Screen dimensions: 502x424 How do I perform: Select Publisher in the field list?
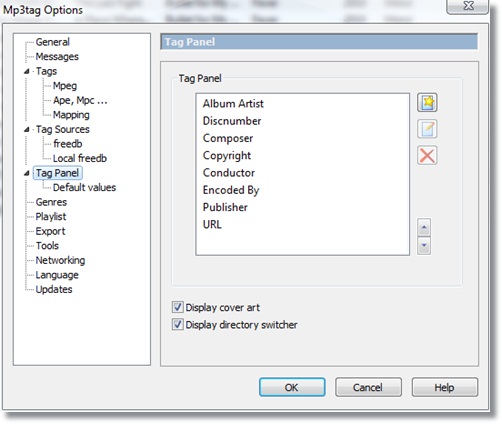tap(225, 207)
